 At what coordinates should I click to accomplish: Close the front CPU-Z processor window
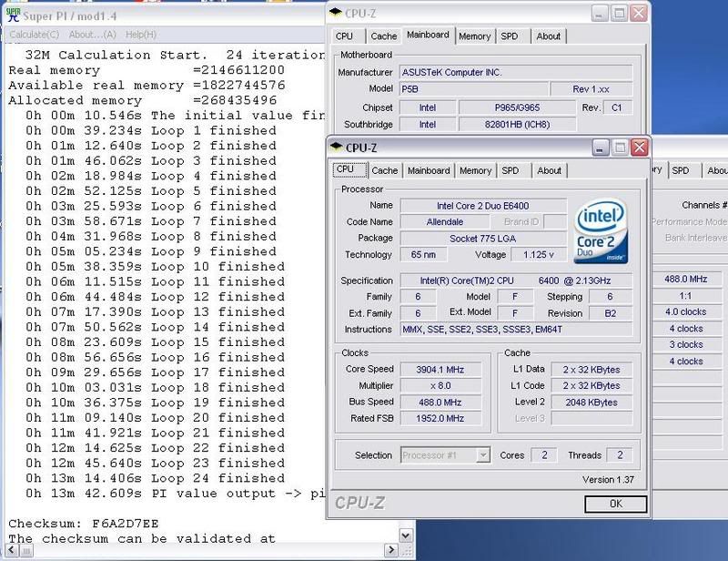(x=640, y=148)
